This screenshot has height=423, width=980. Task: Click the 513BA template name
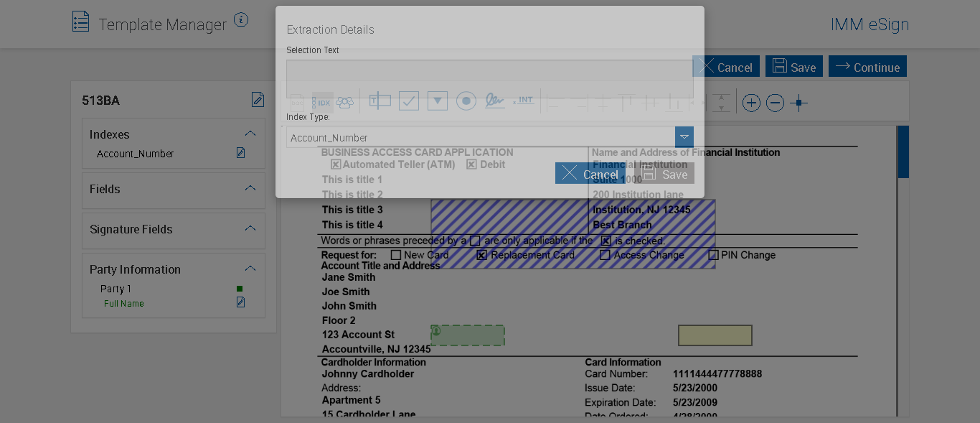pyautogui.click(x=101, y=101)
